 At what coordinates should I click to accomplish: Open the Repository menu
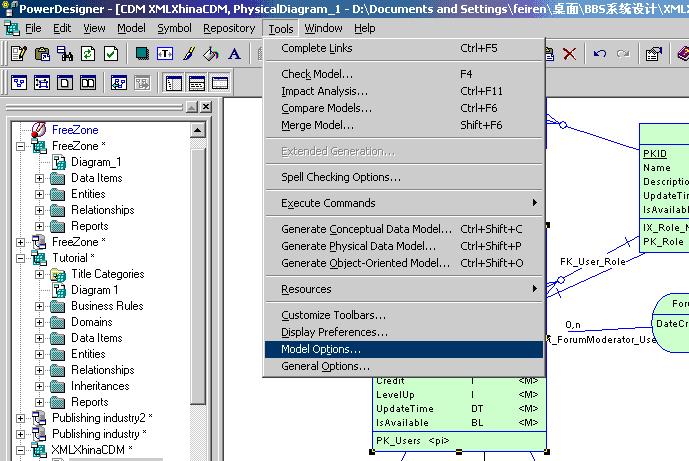pos(228,28)
